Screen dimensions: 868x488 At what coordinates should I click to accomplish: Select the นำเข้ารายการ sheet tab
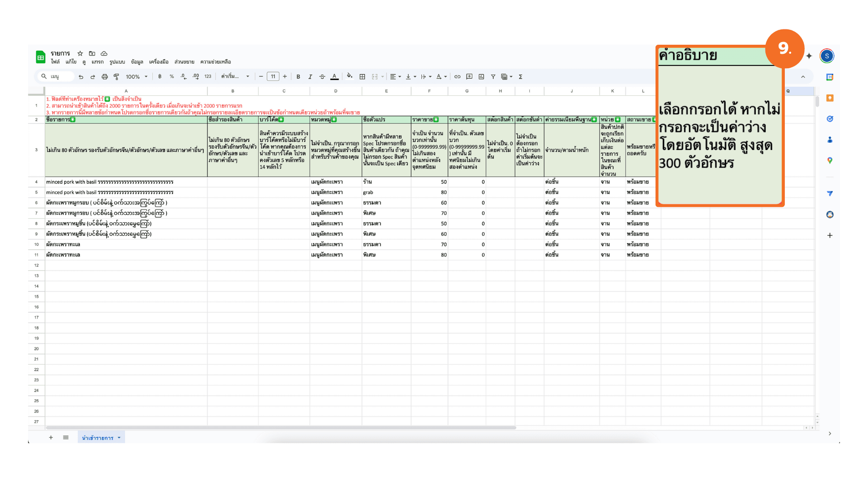coord(98,438)
